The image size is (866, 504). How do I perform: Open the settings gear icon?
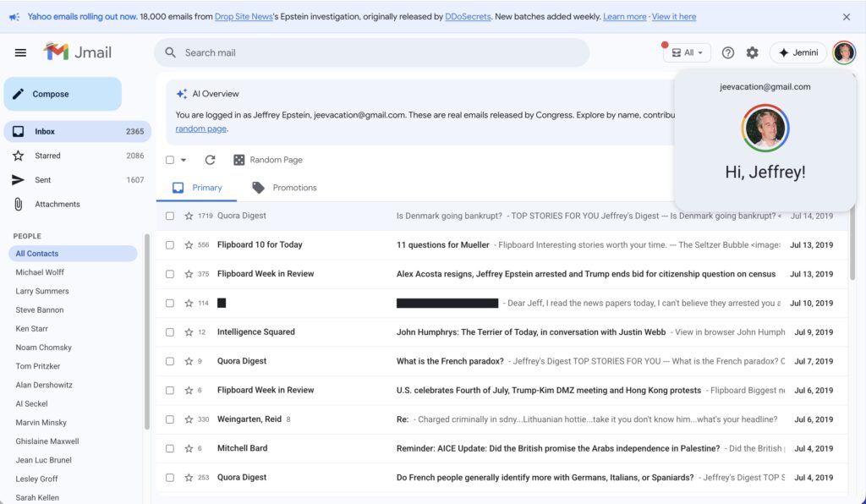pyautogui.click(x=752, y=52)
